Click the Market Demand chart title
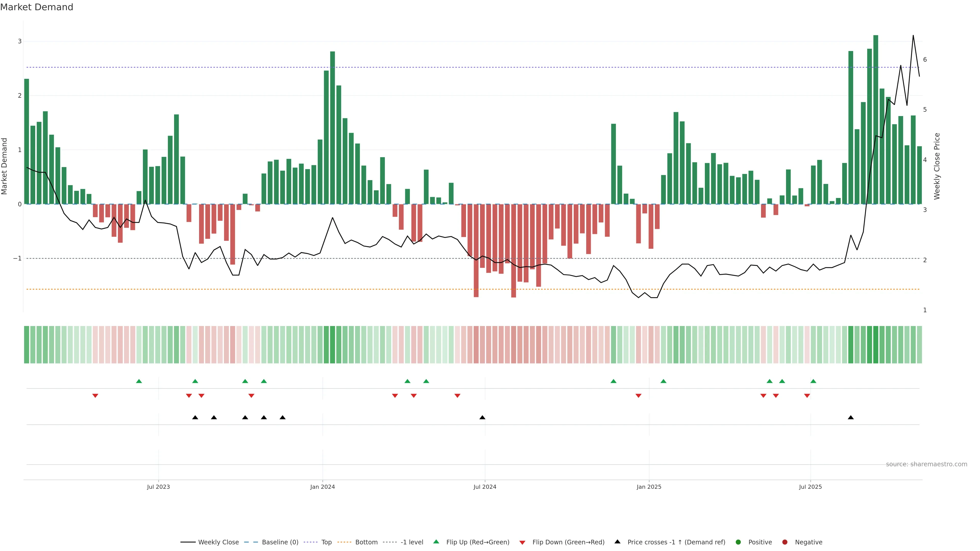Screen dimensions: 980x551 click(36, 7)
